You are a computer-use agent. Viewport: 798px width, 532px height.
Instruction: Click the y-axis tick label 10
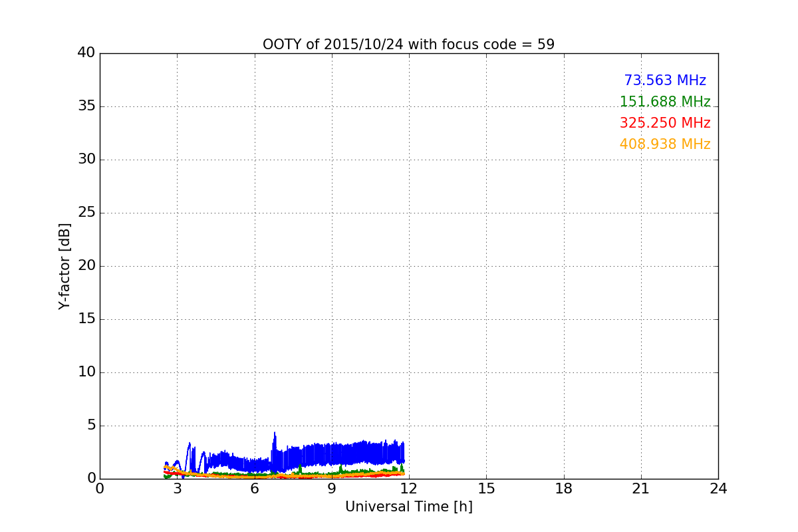(86, 372)
